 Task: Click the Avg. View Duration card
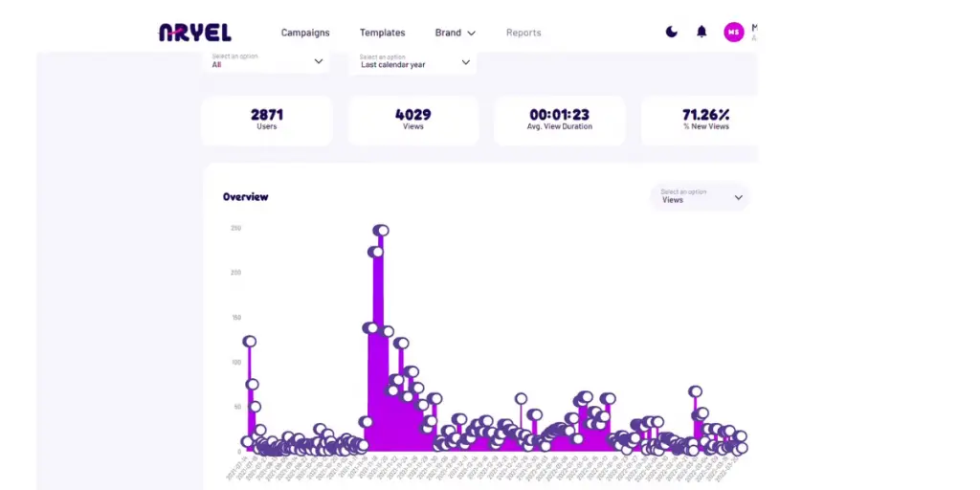click(559, 120)
